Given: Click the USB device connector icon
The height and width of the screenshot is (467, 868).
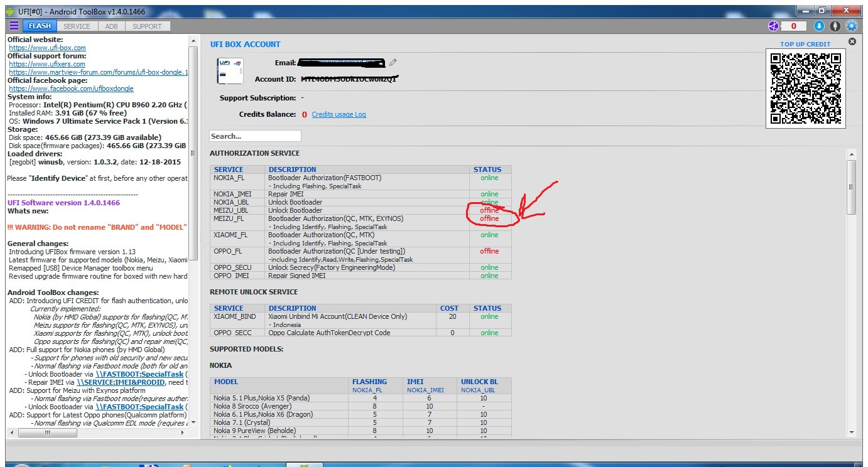Looking at the screenshot, I should 835,26.
